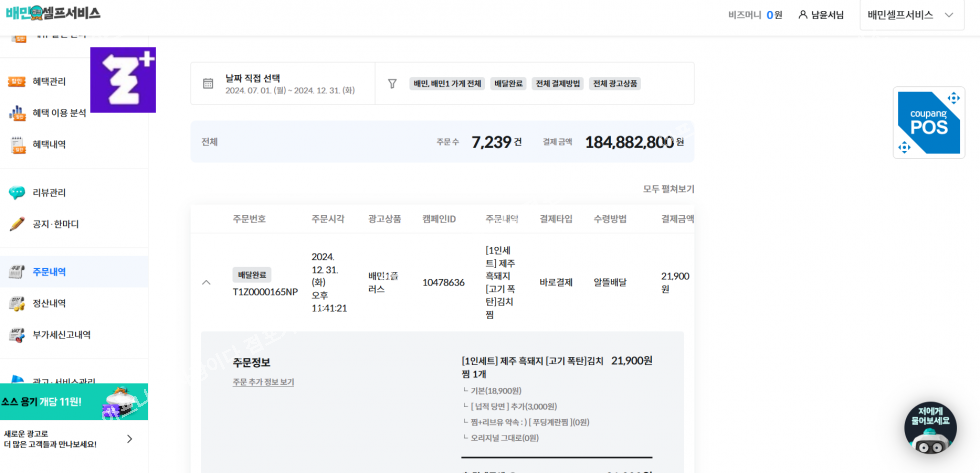
Task: Click the 주문 추가 정보 보기 link
Action: [263, 382]
